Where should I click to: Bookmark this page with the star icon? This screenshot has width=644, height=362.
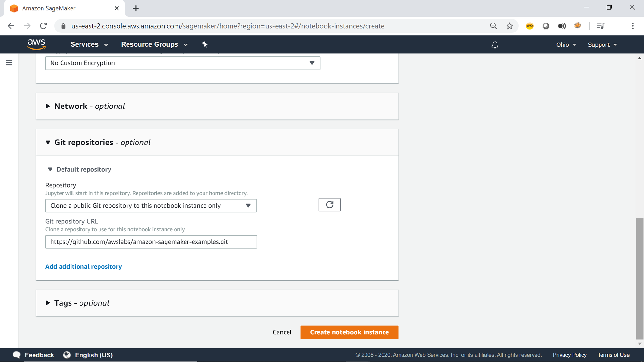[509, 26]
